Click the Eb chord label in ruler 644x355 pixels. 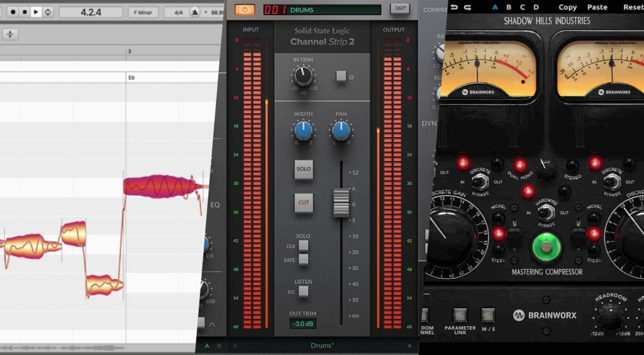131,77
